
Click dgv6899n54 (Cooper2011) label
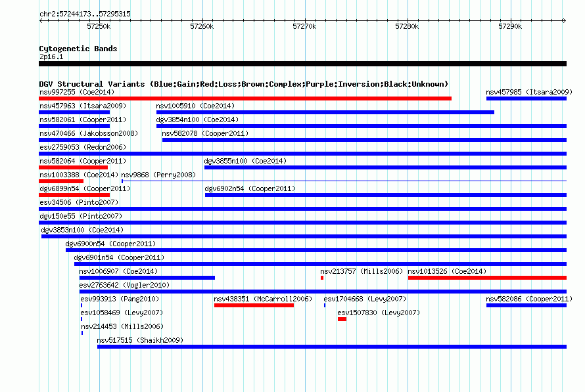click(x=85, y=188)
